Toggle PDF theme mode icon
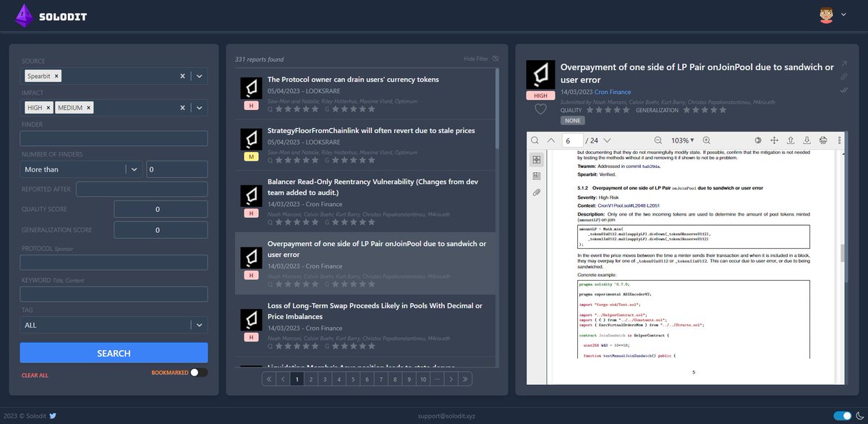The image size is (868, 424). pos(758,140)
